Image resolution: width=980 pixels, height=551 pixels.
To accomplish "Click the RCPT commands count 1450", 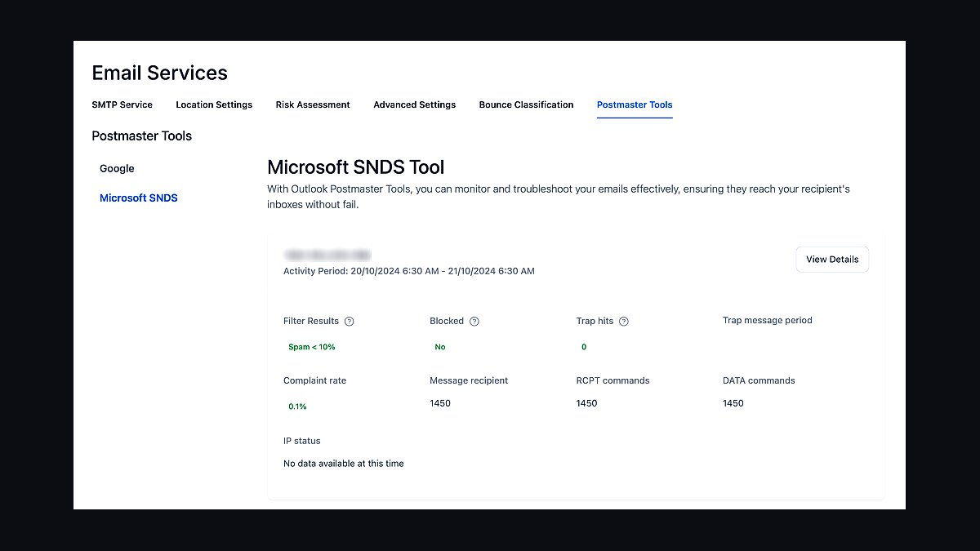I will click(x=586, y=403).
